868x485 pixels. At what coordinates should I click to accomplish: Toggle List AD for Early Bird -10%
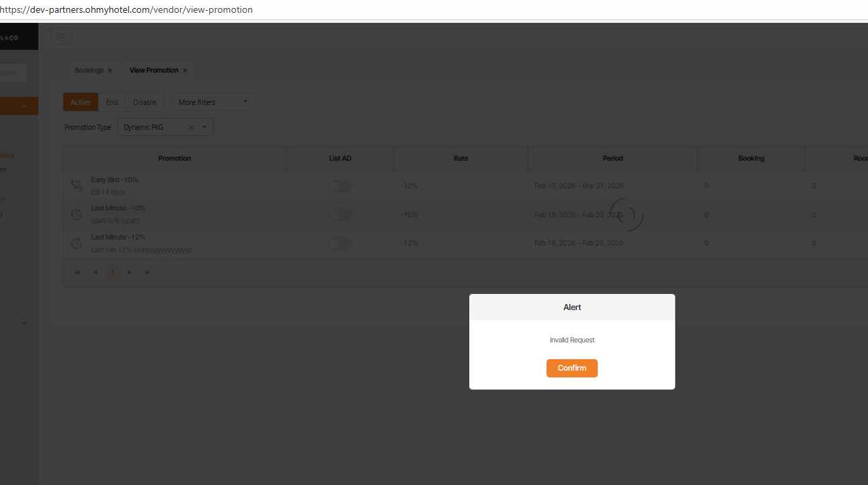[x=340, y=186]
